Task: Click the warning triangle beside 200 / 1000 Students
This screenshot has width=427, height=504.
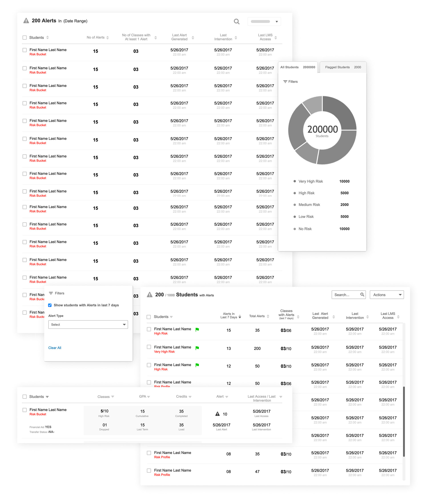Action: (x=150, y=295)
